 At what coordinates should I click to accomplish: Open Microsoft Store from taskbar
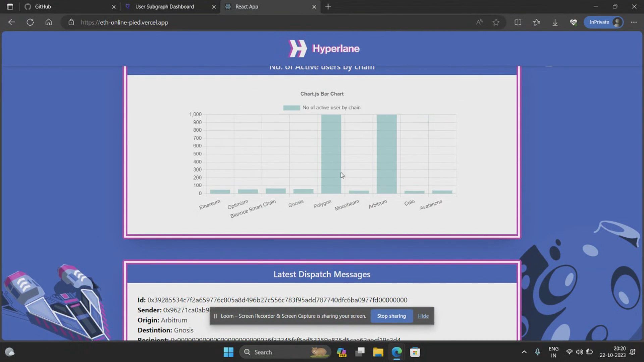(415, 352)
